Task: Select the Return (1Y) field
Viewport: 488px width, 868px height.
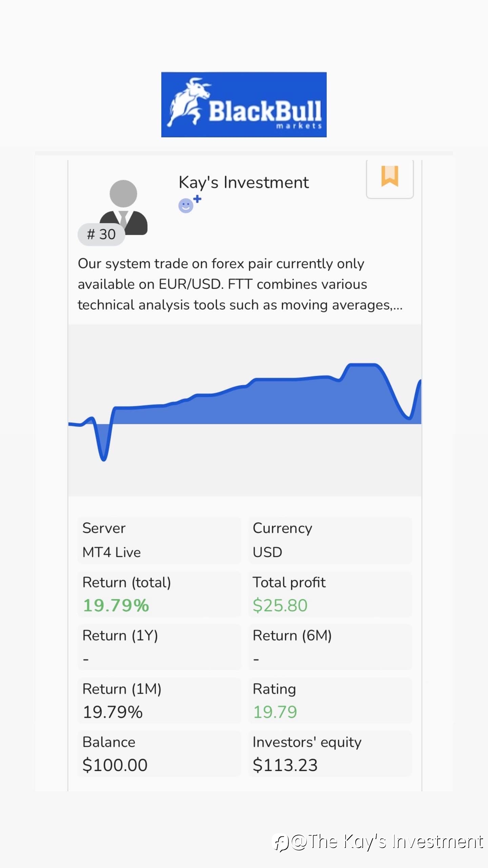Action: [x=159, y=647]
